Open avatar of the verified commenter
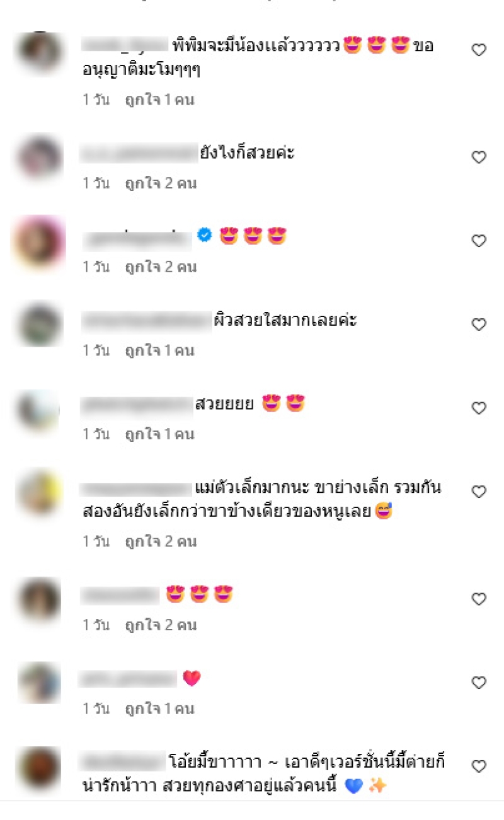This screenshot has height=820, width=504. coord(39,243)
